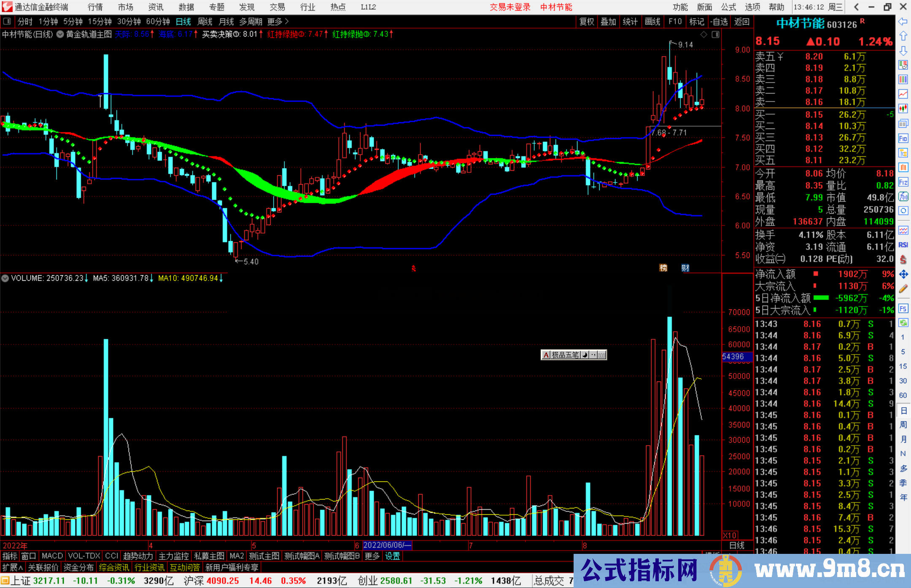
Task: Open the 市场 menu
Action: [126, 7]
